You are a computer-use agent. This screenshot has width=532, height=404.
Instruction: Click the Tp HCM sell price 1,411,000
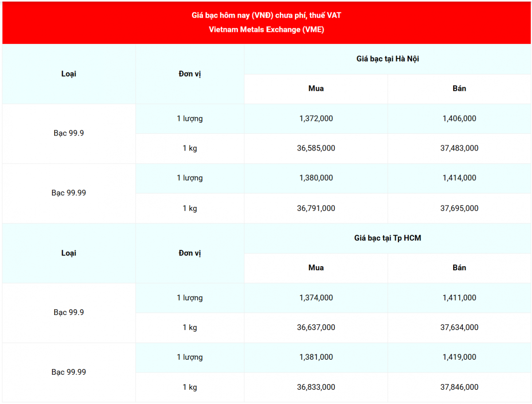pyautogui.click(x=459, y=298)
